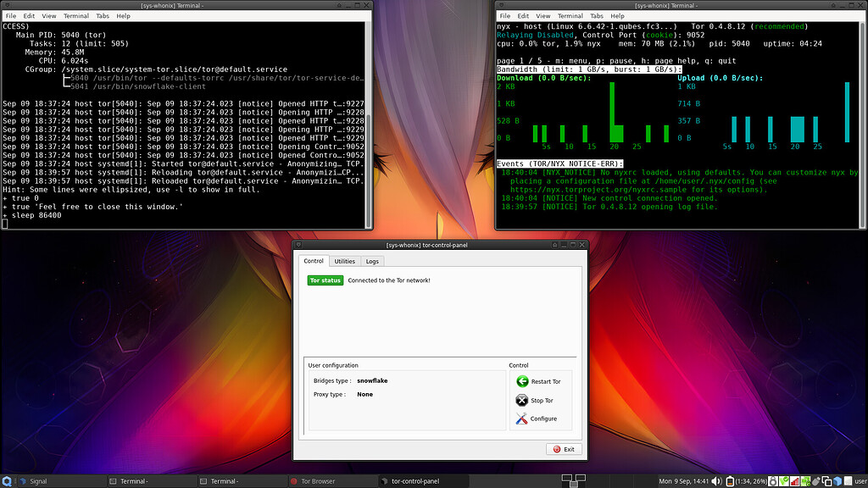868x488 pixels.
Task: Open the View menu in nyx terminal
Action: click(543, 15)
